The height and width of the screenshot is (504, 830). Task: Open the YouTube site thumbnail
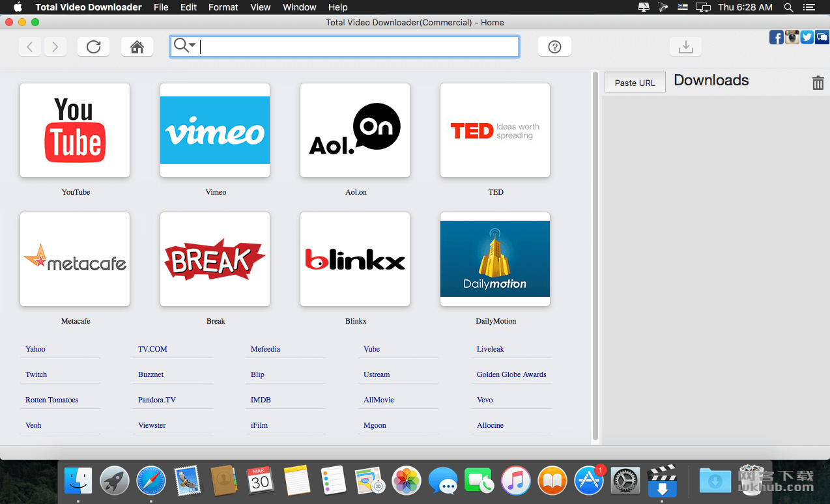click(75, 130)
